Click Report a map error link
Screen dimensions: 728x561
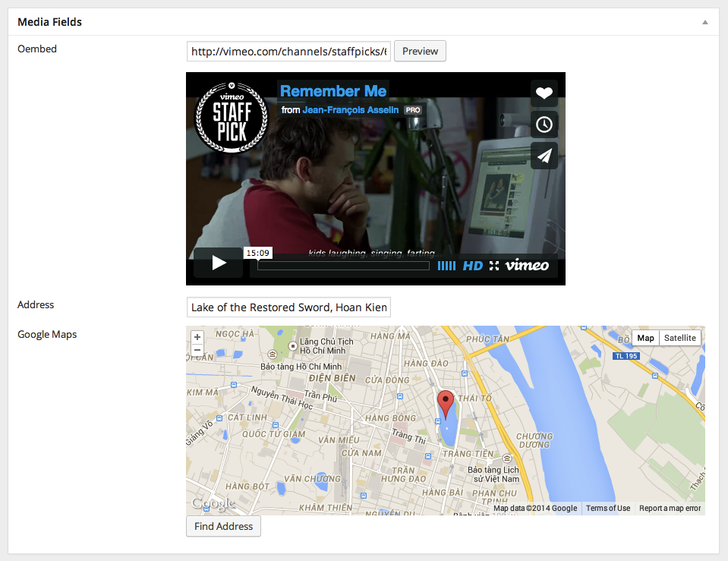670,508
